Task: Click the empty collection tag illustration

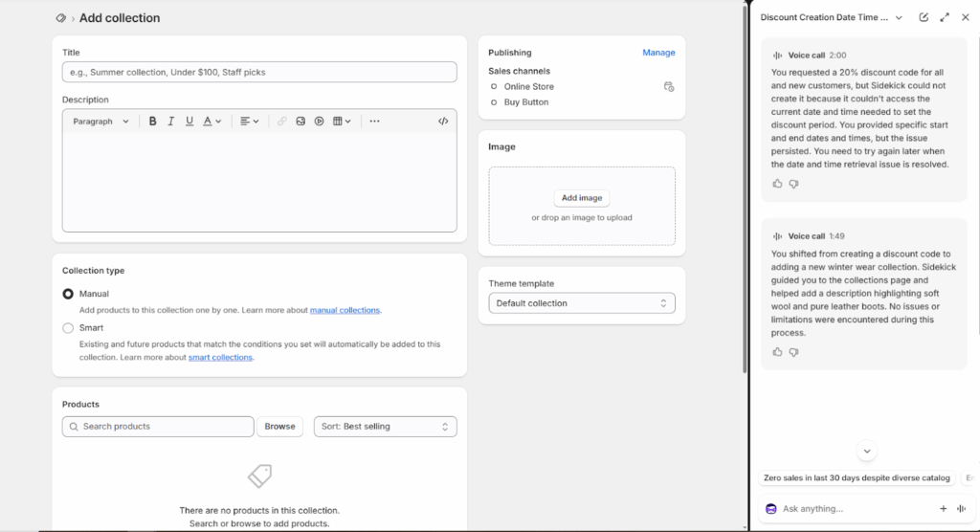Action: 260,477
